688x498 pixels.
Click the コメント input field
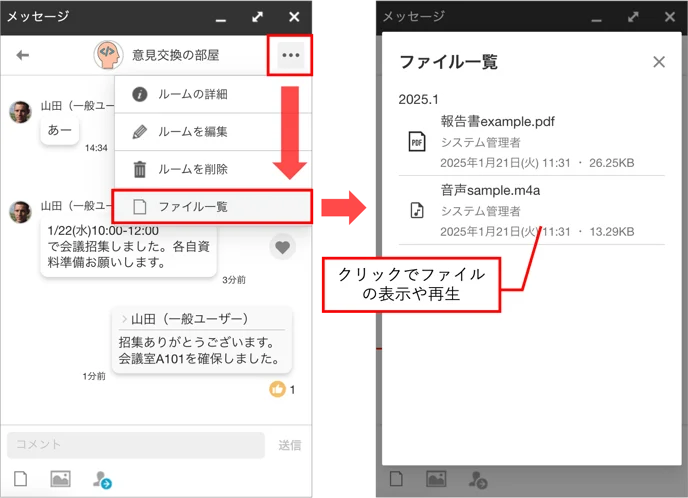pos(136,445)
